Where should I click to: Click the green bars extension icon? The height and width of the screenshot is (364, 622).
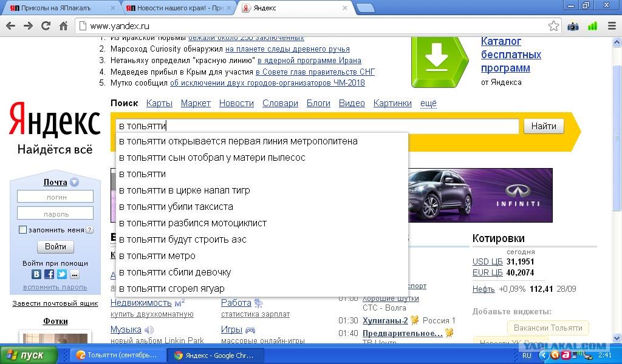coord(592,27)
